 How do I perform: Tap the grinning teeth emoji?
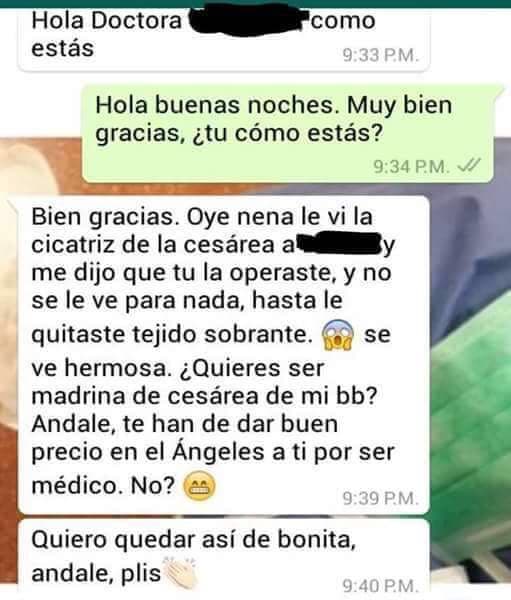pos(199,486)
